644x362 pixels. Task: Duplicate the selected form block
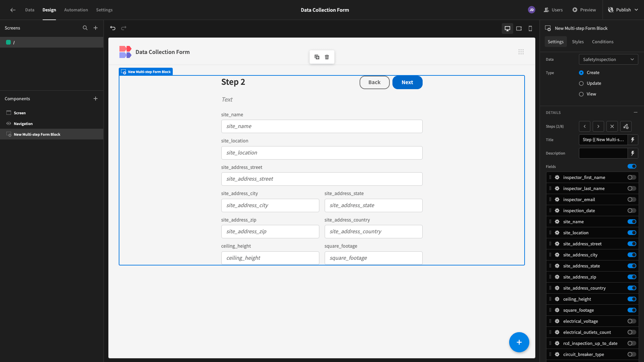coord(317,57)
